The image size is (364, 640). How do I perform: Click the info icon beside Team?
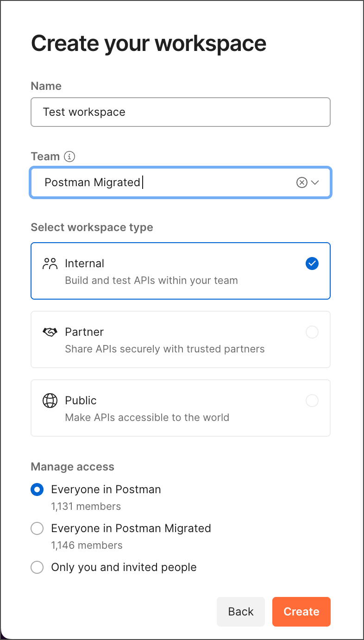point(69,157)
